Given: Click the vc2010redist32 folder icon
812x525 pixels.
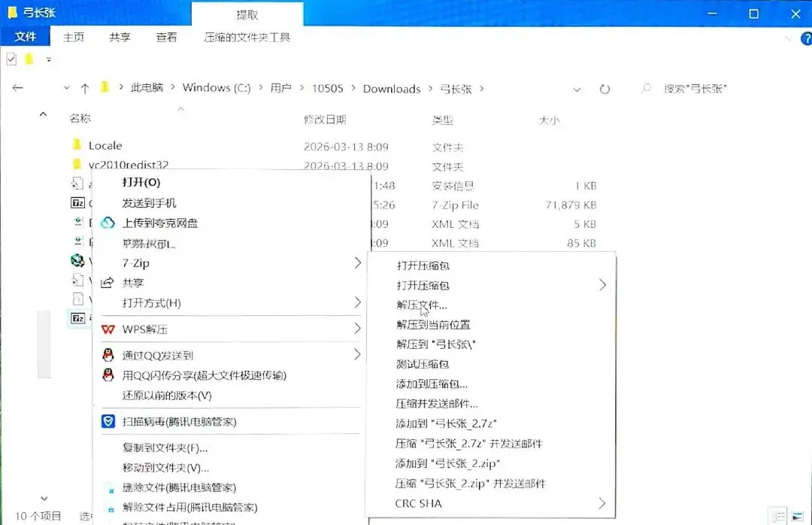Looking at the screenshot, I should [x=77, y=164].
